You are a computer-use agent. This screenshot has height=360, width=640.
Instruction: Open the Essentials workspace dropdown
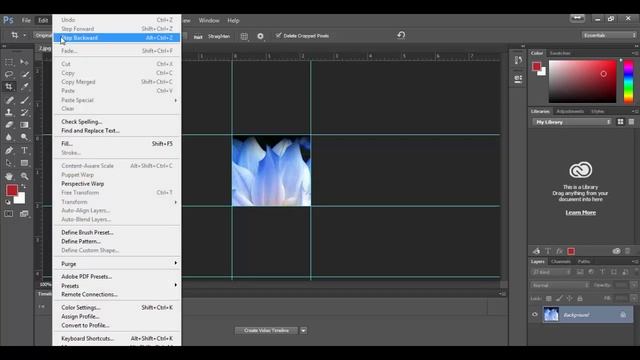point(609,36)
